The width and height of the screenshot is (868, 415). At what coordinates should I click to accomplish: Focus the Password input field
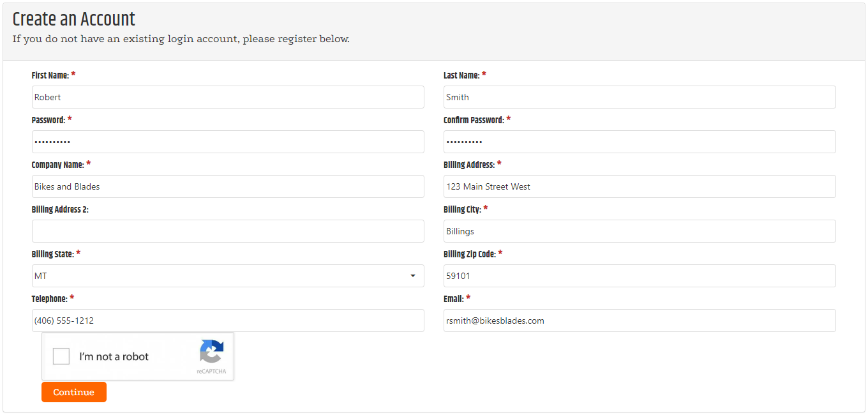(x=228, y=142)
